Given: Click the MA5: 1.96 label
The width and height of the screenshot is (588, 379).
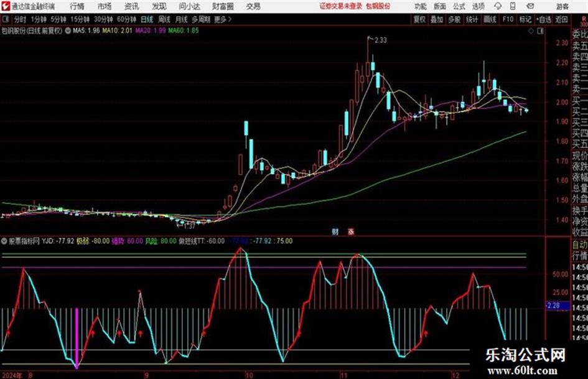Looking at the screenshot, I should coord(86,30).
